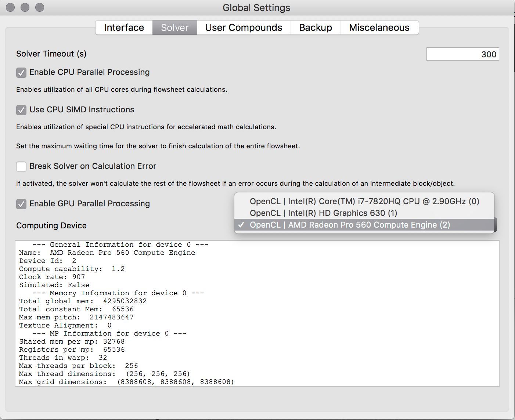Viewport: 515px width, 420px height.
Task: Click the 'Simulated: False' line
Action: coord(54,285)
